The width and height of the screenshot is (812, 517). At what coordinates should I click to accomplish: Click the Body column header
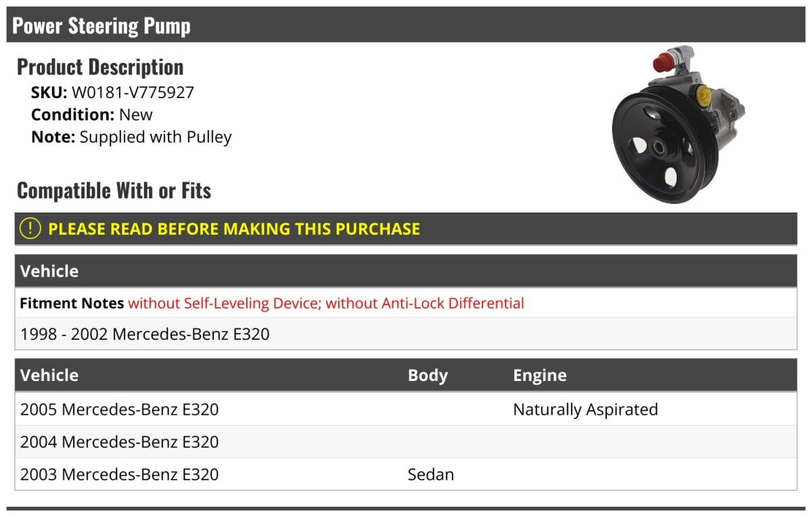428,376
